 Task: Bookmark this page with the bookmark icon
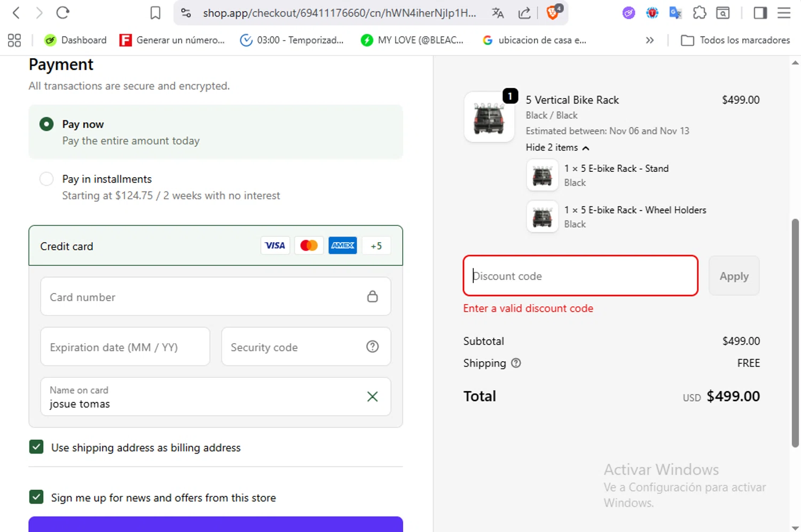pyautogui.click(x=155, y=13)
